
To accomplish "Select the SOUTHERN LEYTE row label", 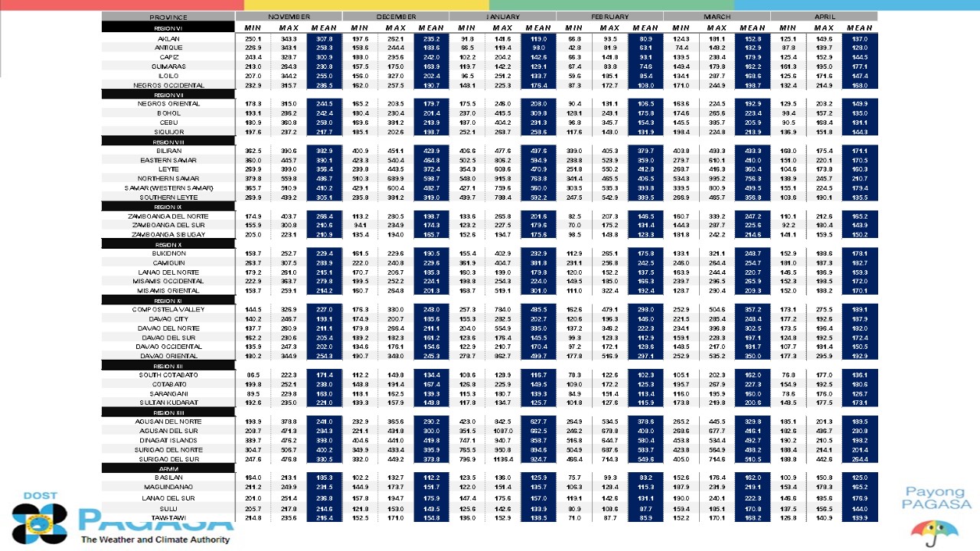I will click(x=168, y=197).
